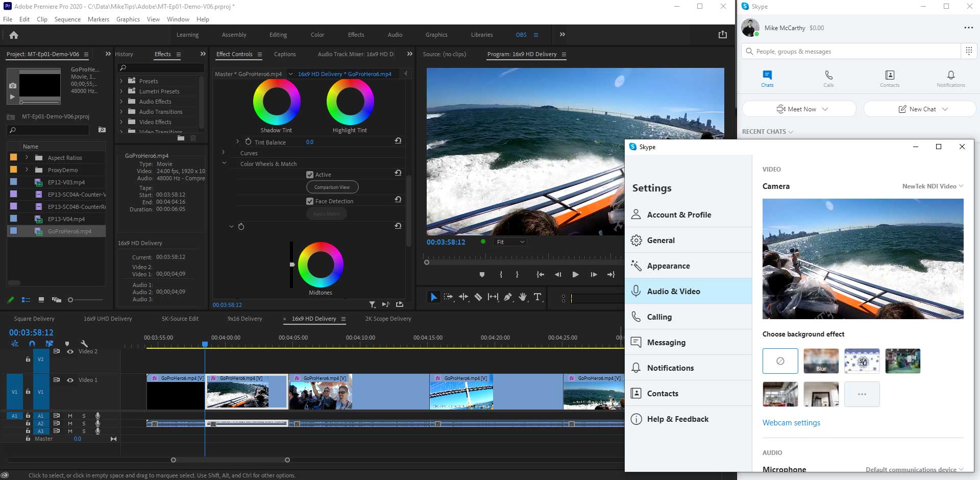Toggle Video 2 track output eye
The image size is (980, 480).
coord(70,351)
